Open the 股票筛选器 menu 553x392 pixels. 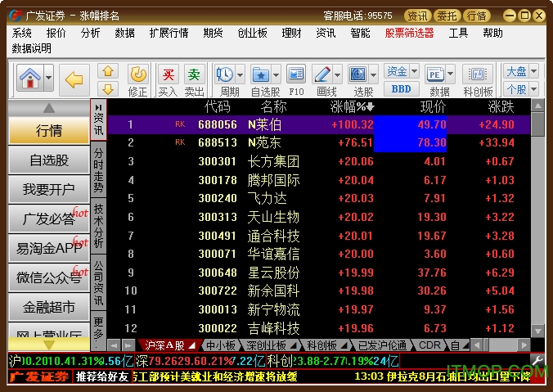pos(409,33)
